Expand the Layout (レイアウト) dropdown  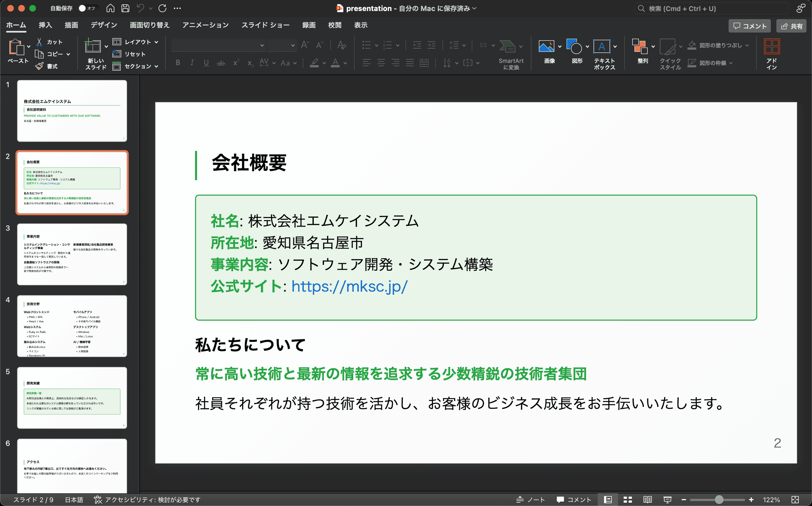pos(135,42)
